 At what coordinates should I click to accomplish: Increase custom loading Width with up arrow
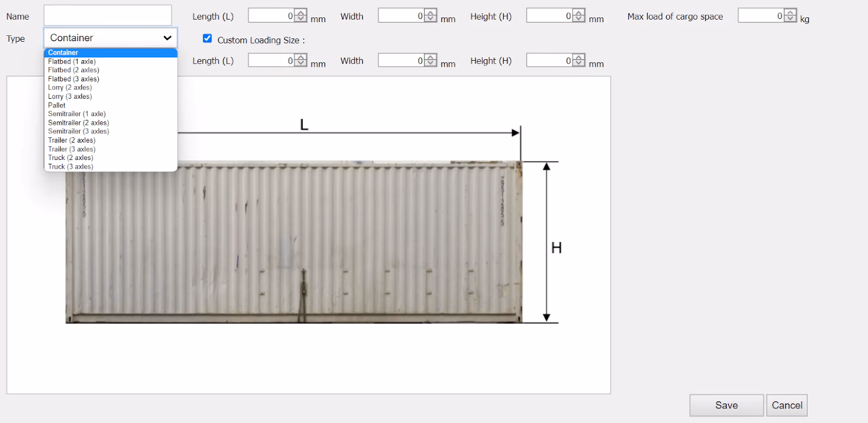(431, 57)
